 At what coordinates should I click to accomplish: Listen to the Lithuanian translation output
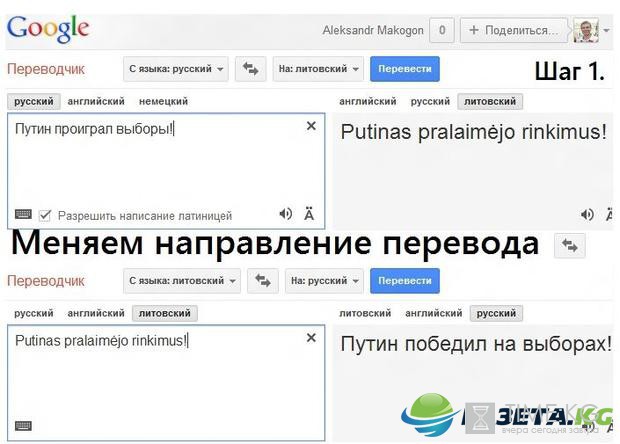coord(587,214)
